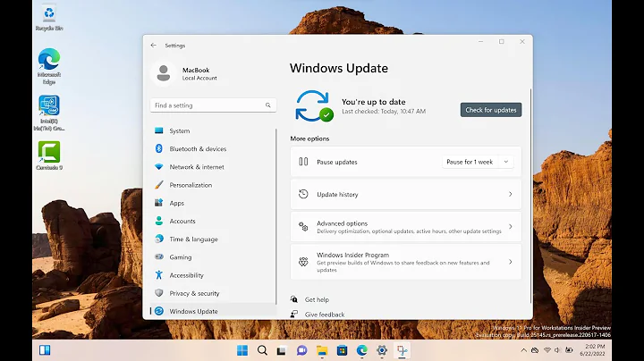Open the Chat icon on the taskbar
The width and height of the screenshot is (644, 361).
tap(302, 350)
